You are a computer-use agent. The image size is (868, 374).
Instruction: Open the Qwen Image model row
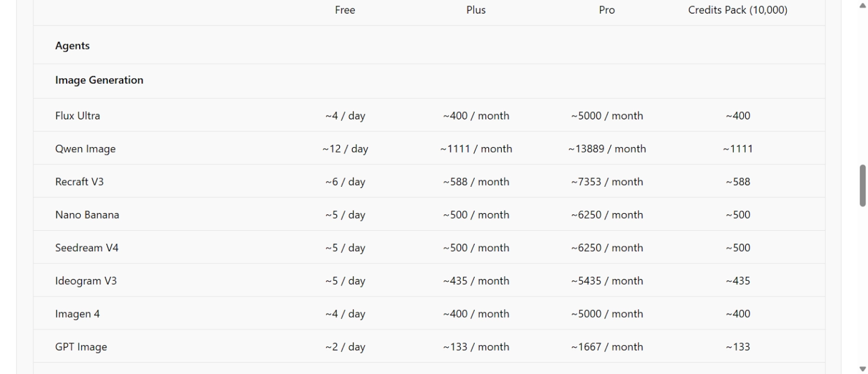pyautogui.click(x=85, y=149)
